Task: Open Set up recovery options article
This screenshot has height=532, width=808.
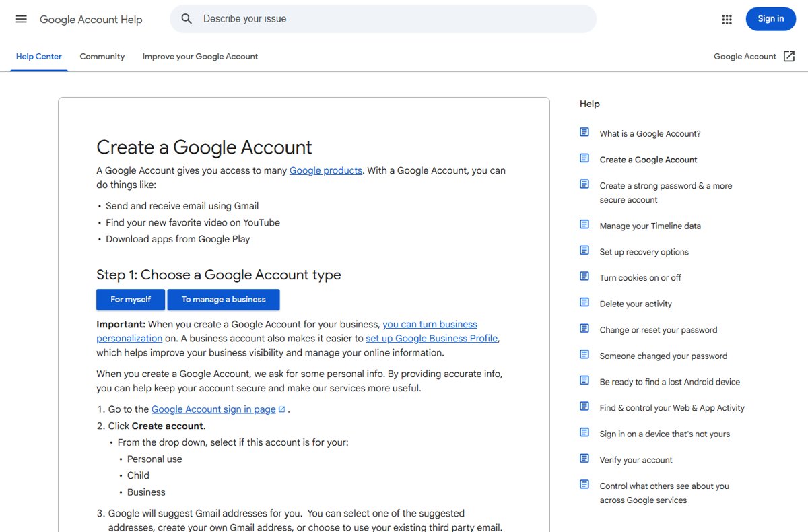Action: (644, 252)
